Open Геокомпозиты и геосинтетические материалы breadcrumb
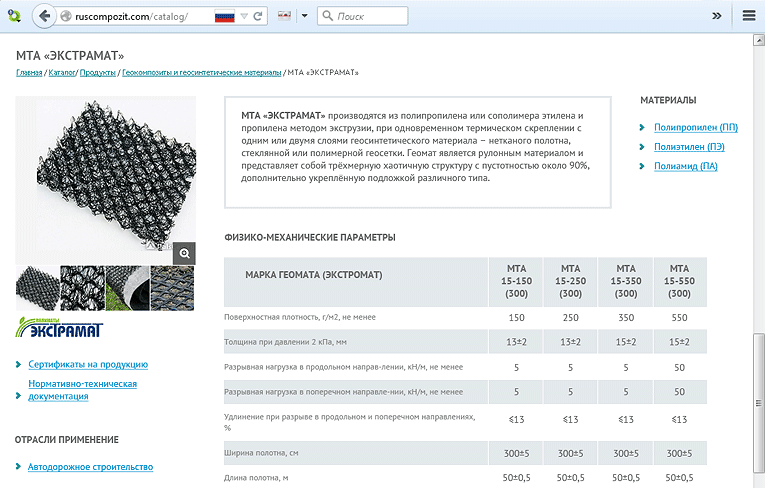This screenshot has width=765, height=488. coord(201,73)
